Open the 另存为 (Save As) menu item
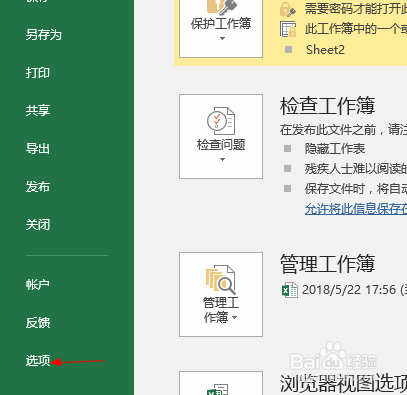Image resolution: width=407 pixels, height=395 pixels. point(44,35)
